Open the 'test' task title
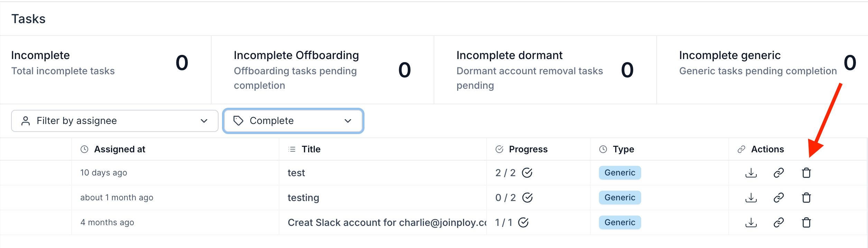 click(x=296, y=173)
